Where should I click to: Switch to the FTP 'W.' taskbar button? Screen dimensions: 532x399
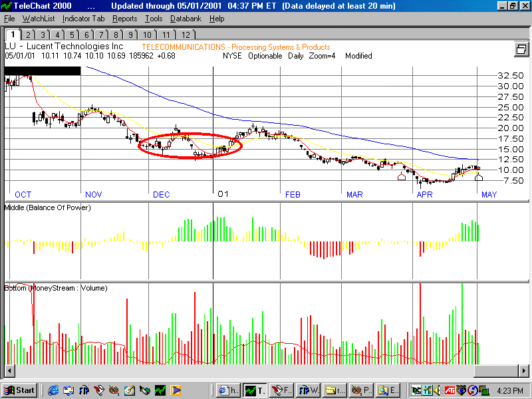308,390
